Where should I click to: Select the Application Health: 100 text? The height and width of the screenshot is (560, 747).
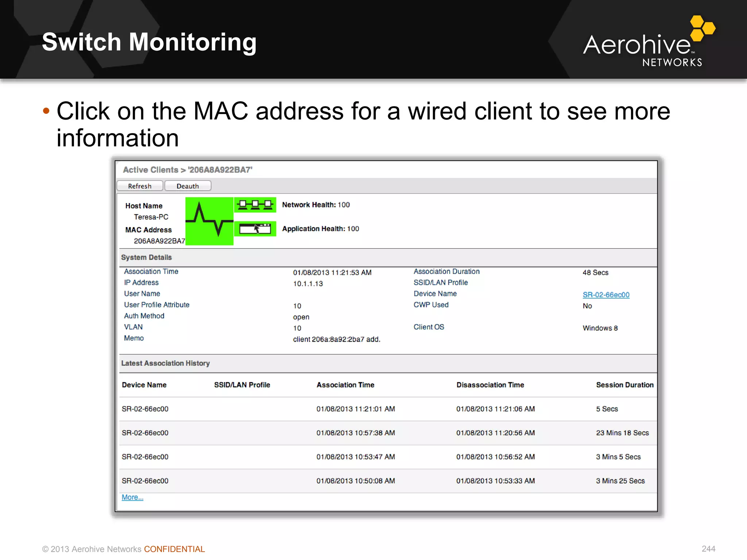(321, 229)
